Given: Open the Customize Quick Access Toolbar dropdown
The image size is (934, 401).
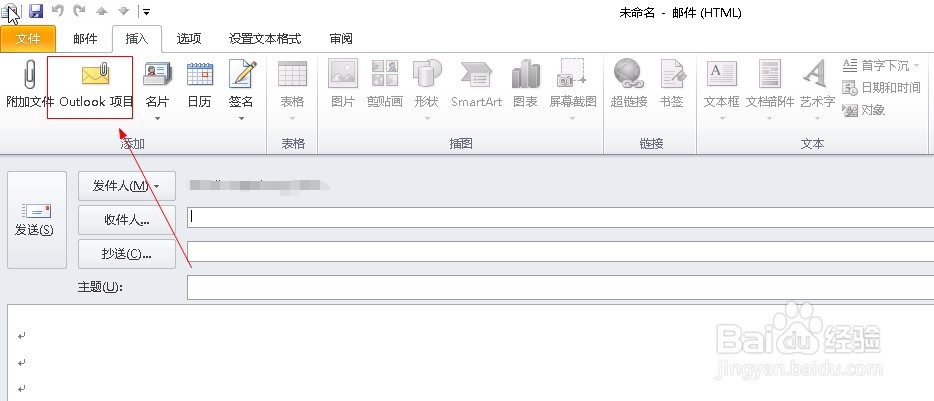Looking at the screenshot, I should (x=146, y=11).
